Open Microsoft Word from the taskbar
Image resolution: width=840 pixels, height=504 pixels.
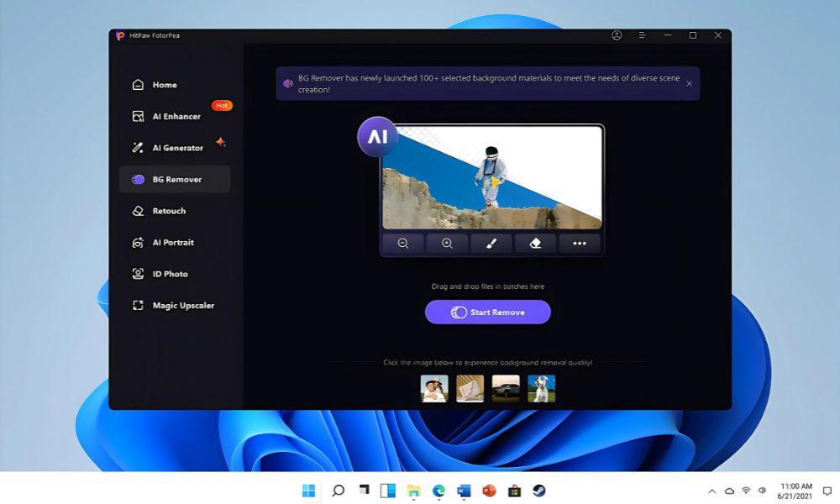tap(464, 491)
